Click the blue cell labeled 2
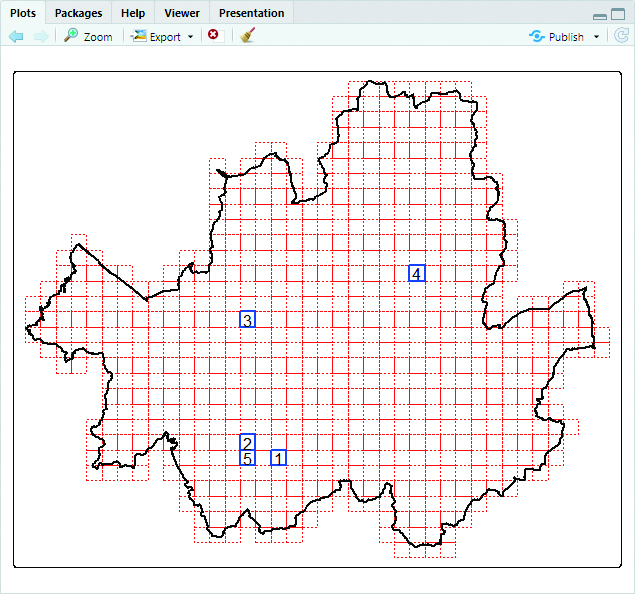 tap(247, 442)
